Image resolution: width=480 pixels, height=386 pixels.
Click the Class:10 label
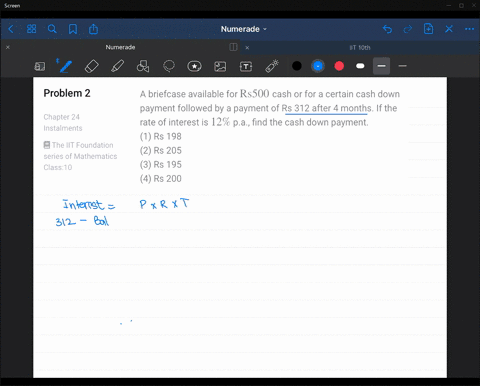[58, 167]
